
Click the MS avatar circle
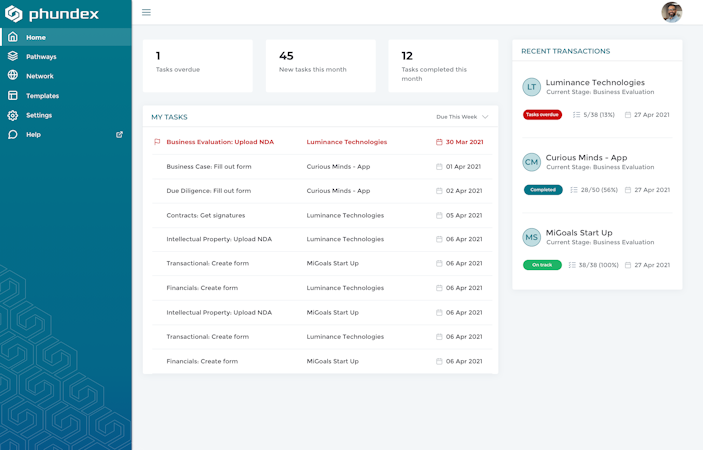[531, 237]
